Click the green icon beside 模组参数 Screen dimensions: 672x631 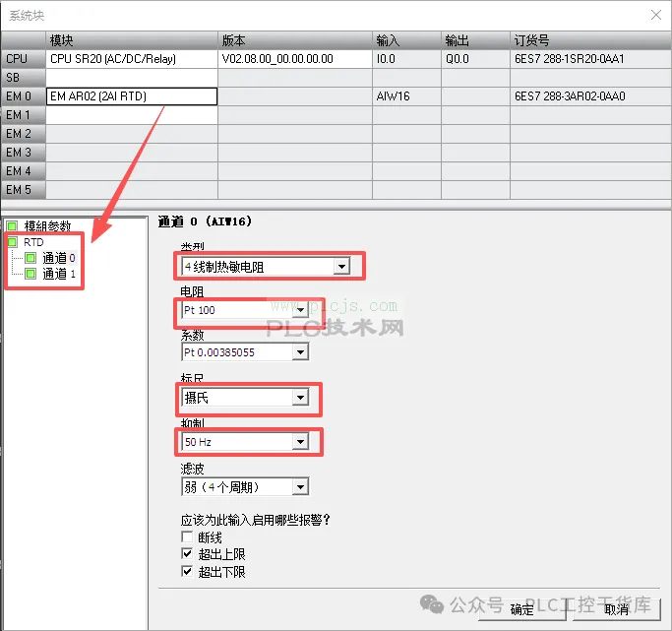(x=12, y=225)
